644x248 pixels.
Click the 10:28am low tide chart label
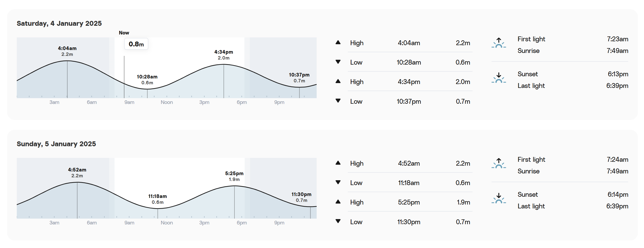[x=147, y=79]
